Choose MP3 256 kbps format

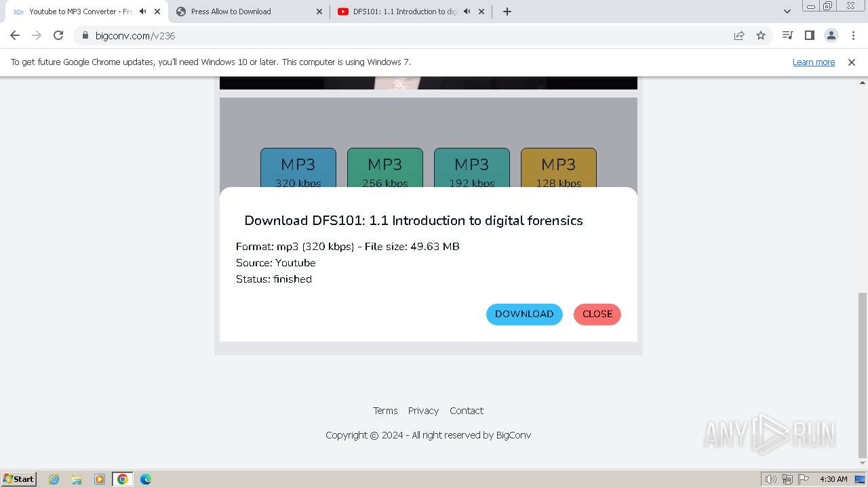pos(385,168)
